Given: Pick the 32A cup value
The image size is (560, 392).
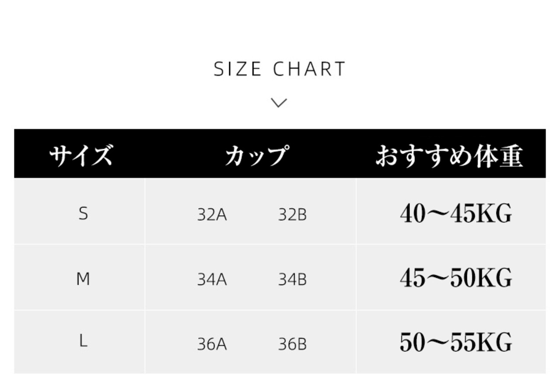Looking at the screenshot, I should pyautogui.click(x=212, y=215).
